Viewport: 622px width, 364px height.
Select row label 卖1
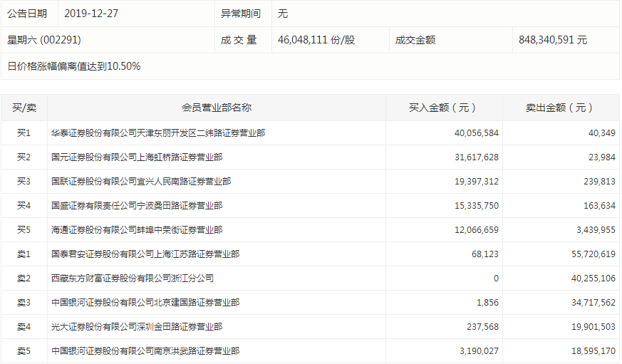point(24,254)
